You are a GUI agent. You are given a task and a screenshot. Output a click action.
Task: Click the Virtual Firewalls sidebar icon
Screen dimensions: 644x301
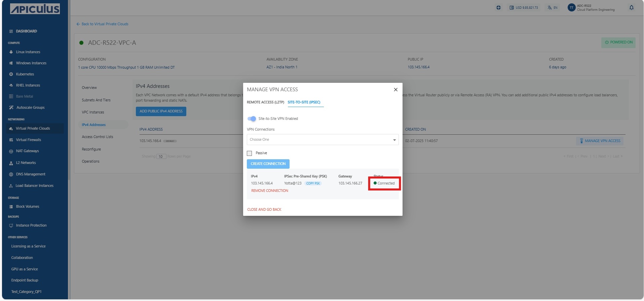click(x=11, y=140)
